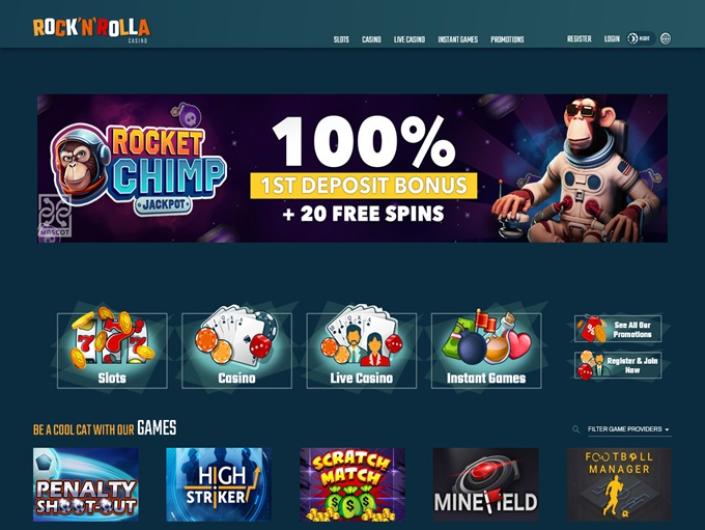The image size is (705, 530).
Task: Launch the Penalty Shoot-Out game thumbnail
Action: click(86, 484)
